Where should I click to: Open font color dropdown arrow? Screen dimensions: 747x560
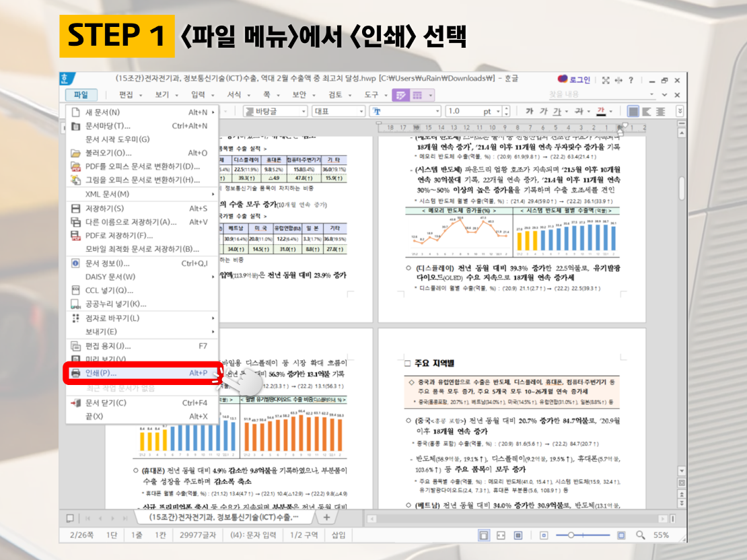(611, 111)
